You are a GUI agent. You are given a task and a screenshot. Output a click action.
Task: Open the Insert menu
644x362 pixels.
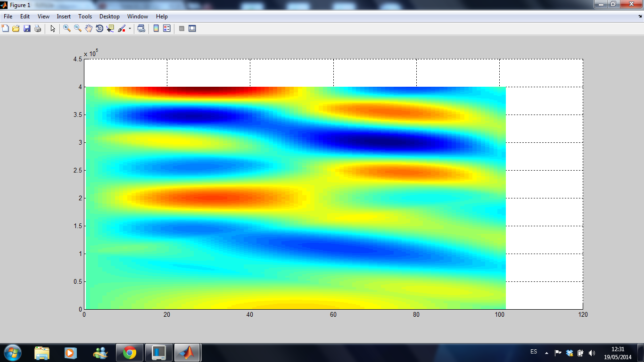tap(64, 16)
